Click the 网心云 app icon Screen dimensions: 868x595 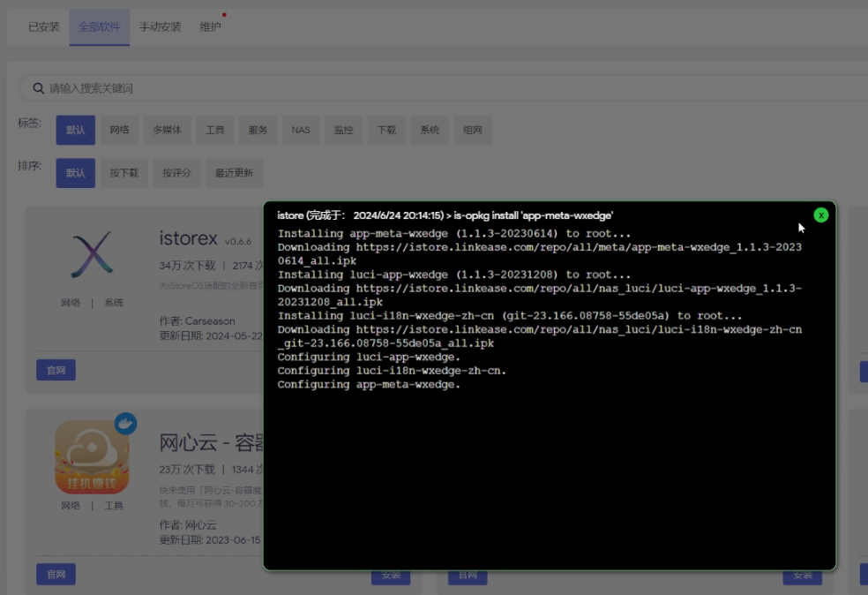pos(92,457)
